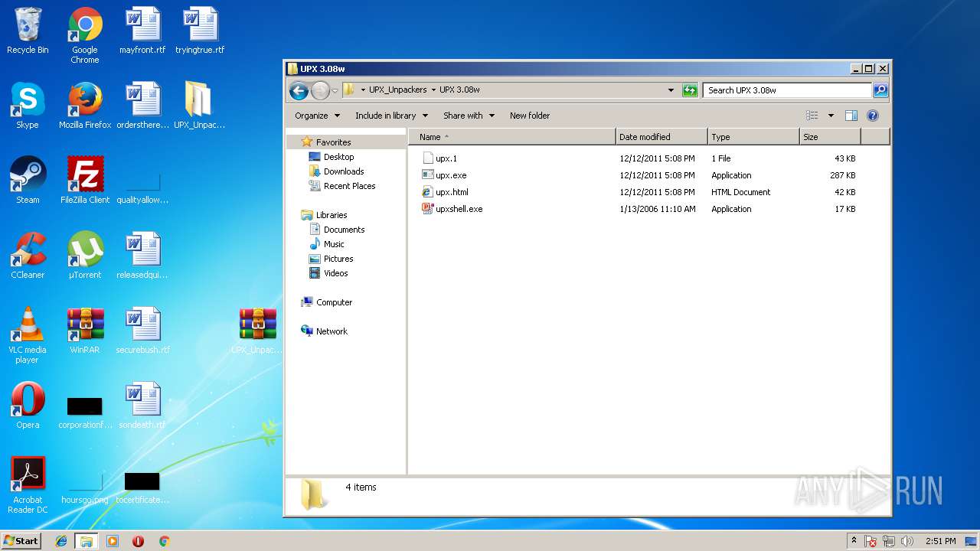Open µTorrent desktop shortcut
This screenshot has height=551, width=980.
point(85,256)
